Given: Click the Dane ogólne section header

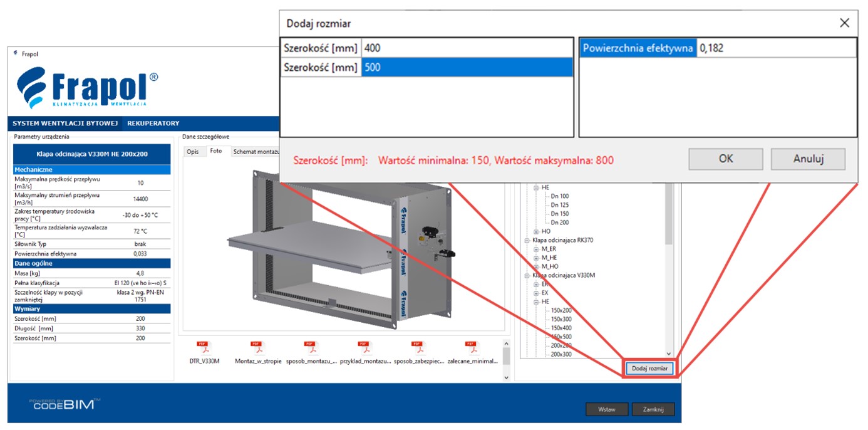Looking at the screenshot, I should [x=91, y=263].
